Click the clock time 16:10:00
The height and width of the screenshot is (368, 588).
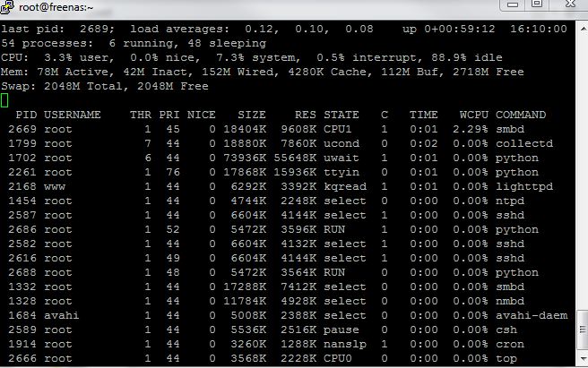click(539, 29)
